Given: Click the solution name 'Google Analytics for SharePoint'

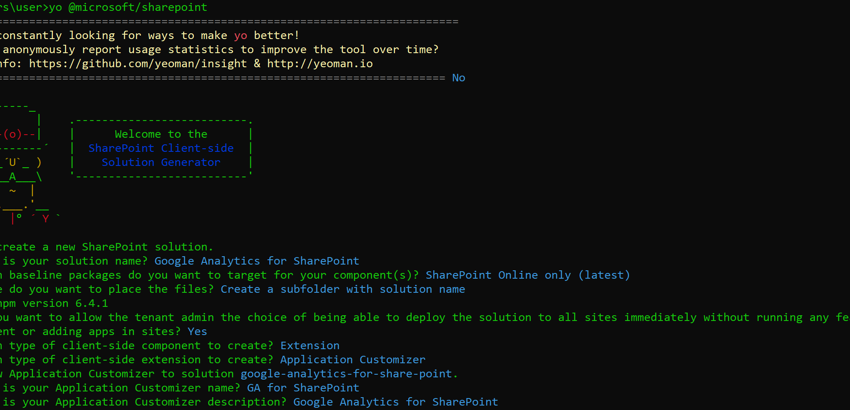Looking at the screenshot, I should 256,261.
